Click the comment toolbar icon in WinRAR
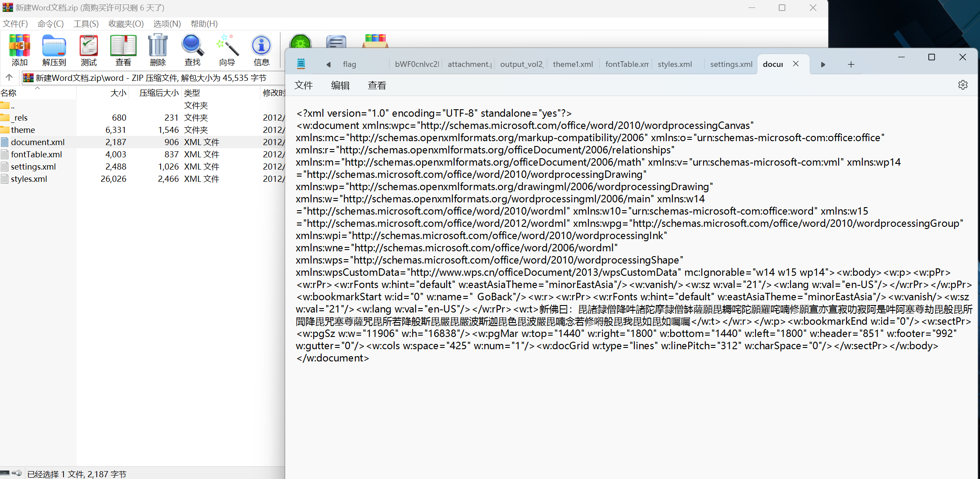This screenshot has width=980, height=479. [x=336, y=42]
